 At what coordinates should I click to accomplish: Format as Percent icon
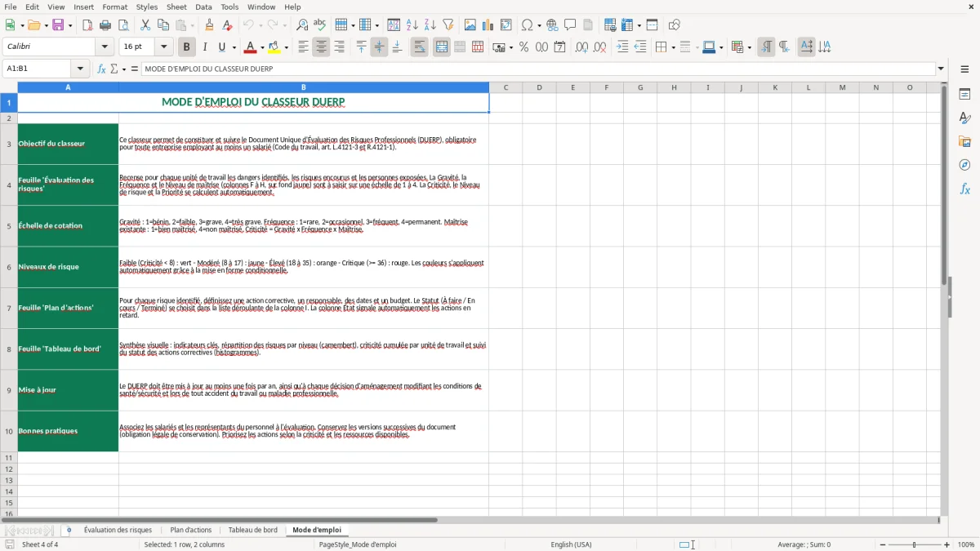click(x=524, y=47)
